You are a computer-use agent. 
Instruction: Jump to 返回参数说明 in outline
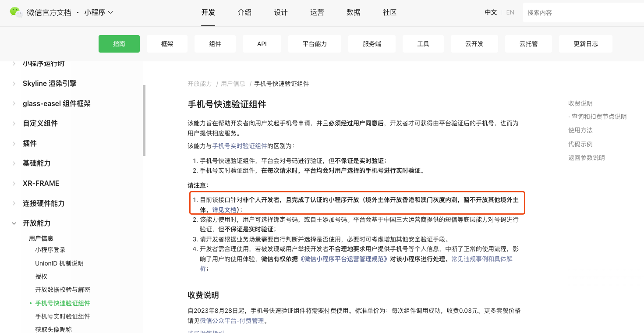587,158
